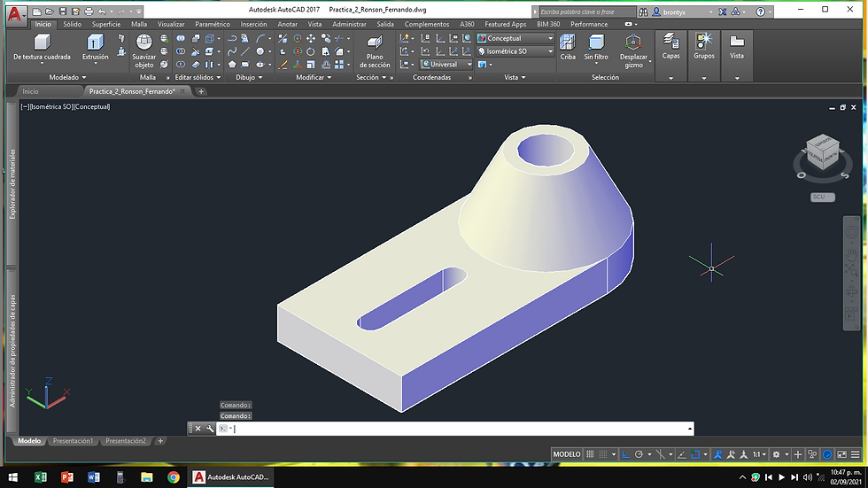The image size is (868, 488).
Task: Select the Move tool in Modificar panel
Action: tap(311, 38)
